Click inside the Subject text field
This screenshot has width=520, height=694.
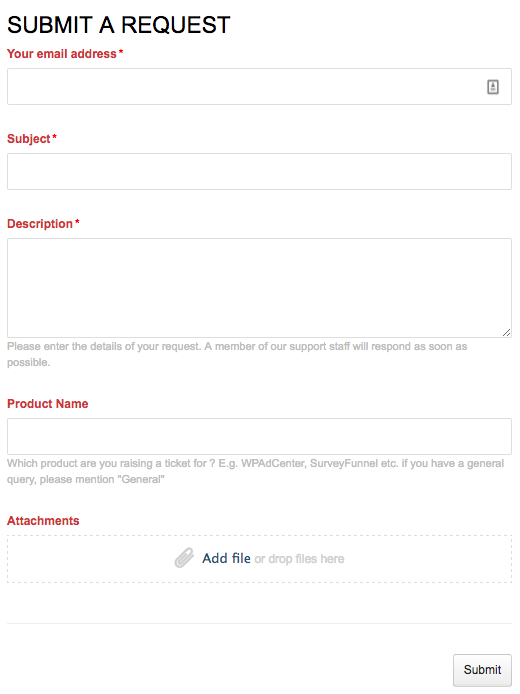(x=259, y=171)
